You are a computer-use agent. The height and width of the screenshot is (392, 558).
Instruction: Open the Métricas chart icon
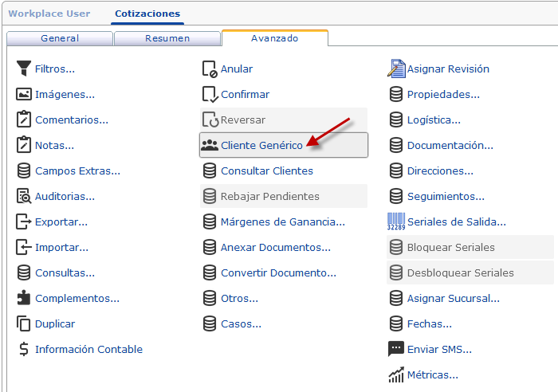coord(395,374)
